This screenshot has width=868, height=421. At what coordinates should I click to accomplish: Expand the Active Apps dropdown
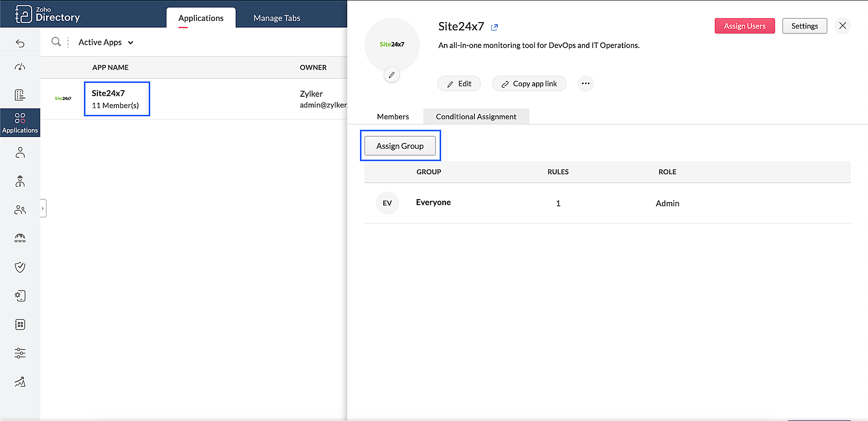tap(106, 42)
